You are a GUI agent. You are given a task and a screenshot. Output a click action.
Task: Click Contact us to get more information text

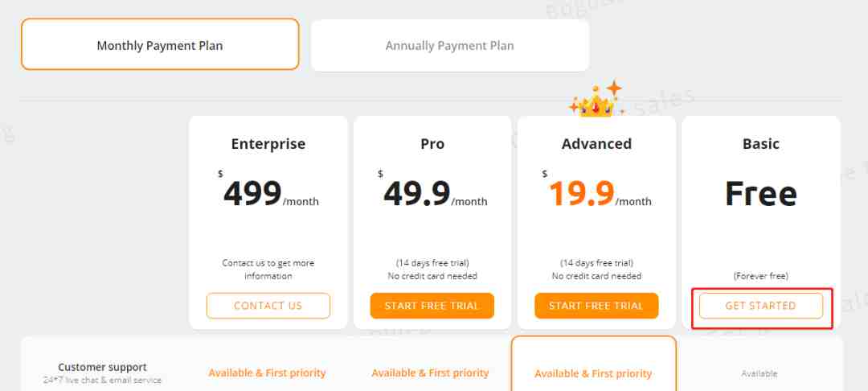(268, 270)
